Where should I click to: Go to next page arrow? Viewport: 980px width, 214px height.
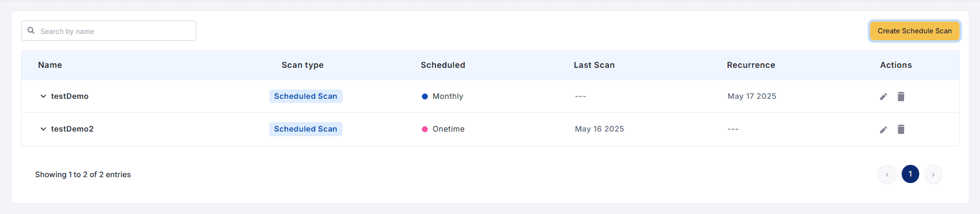point(933,174)
